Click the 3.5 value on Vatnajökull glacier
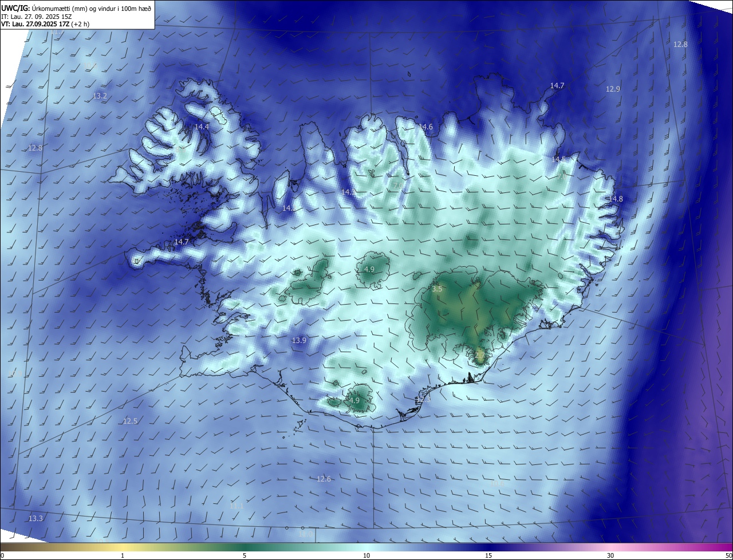This screenshot has height=560, width=733. point(437,289)
